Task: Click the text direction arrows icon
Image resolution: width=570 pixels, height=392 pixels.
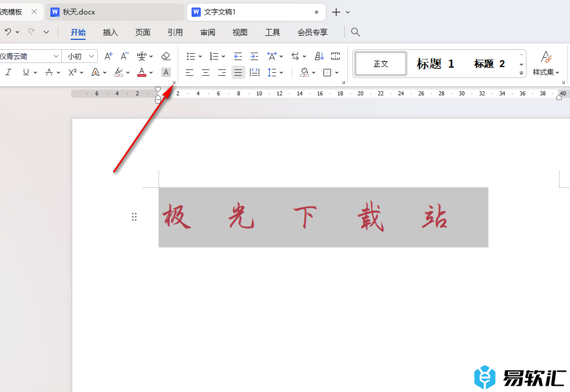Action: point(295,56)
